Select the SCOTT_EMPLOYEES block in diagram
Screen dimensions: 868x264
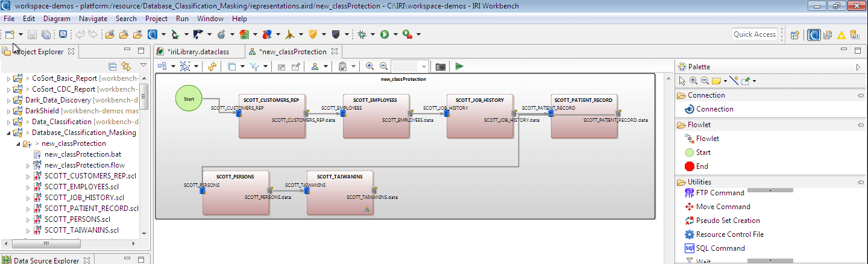pyautogui.click(x=376, y=116)
